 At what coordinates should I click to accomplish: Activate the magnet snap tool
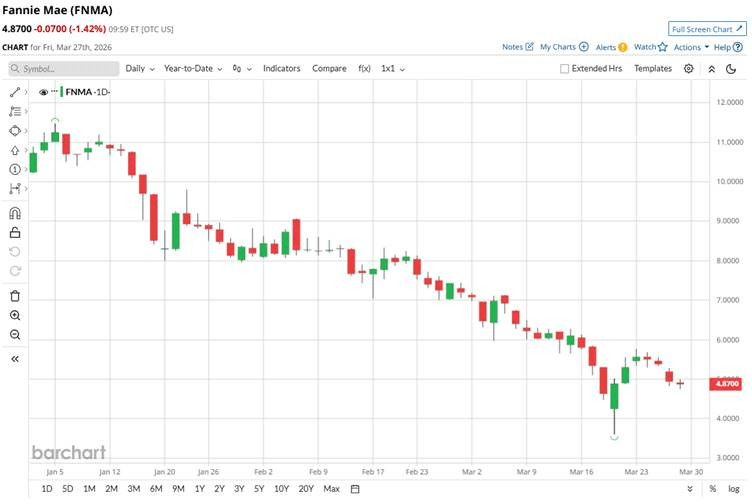click(15, 213)
